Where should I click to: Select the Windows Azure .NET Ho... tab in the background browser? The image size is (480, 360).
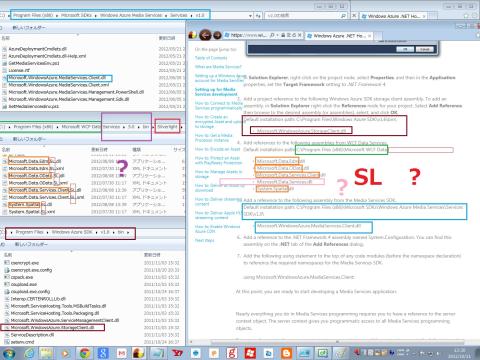393,16
